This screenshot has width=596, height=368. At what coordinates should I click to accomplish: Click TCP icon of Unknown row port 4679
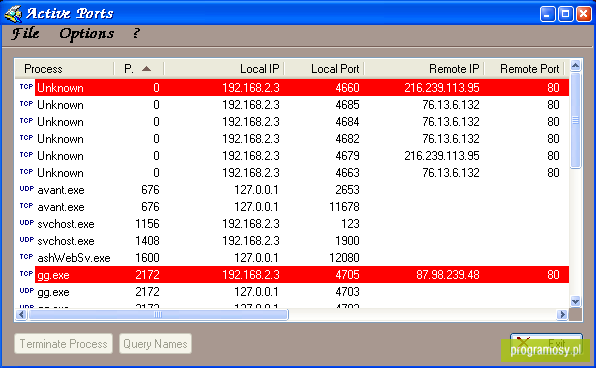26,155
